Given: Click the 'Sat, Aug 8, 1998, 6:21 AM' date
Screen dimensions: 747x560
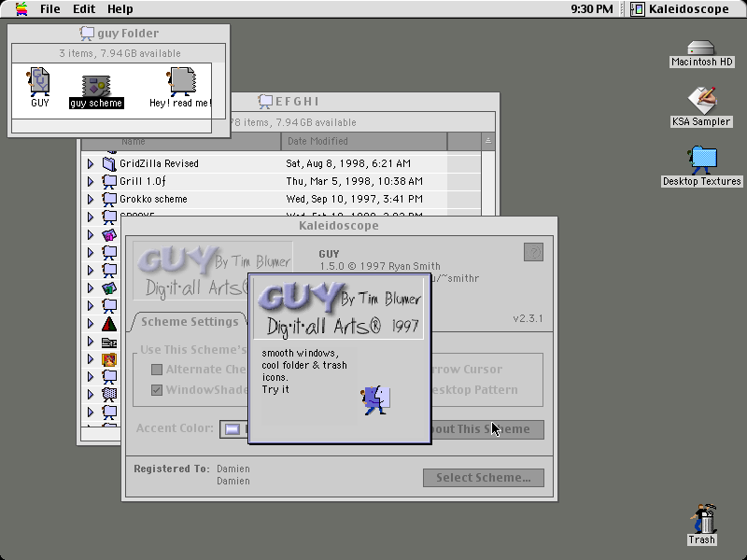Looking at the screenshot, I should pyautogui.click(x=348, y=164).
